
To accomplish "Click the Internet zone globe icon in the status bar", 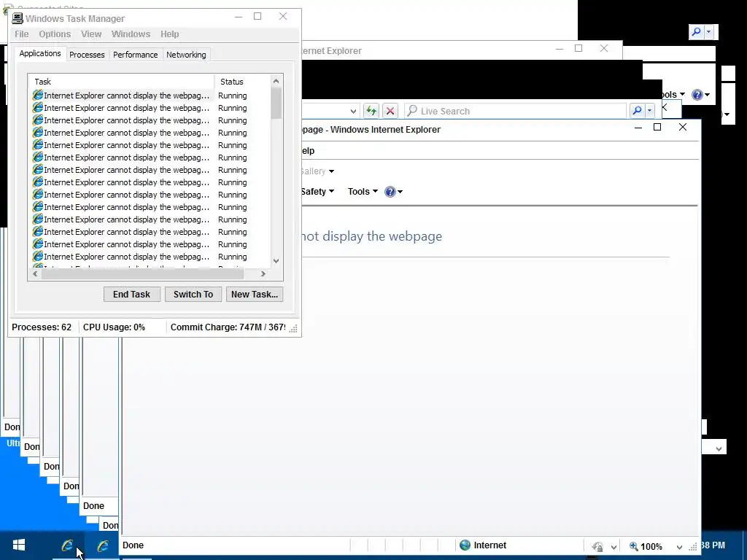I will pyautogui.click(x=465, y=545).
